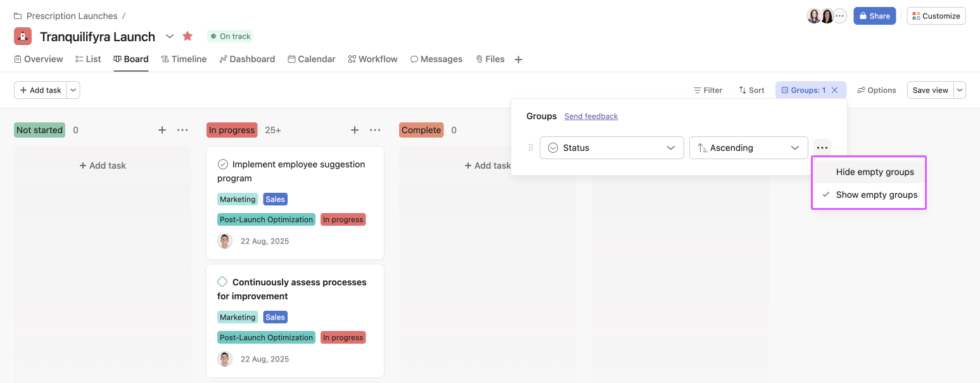Viewport: 980px width, 383px height.
Task: Mark 'Implement employee suggestion program' task complete
Action: click(223, 164)
